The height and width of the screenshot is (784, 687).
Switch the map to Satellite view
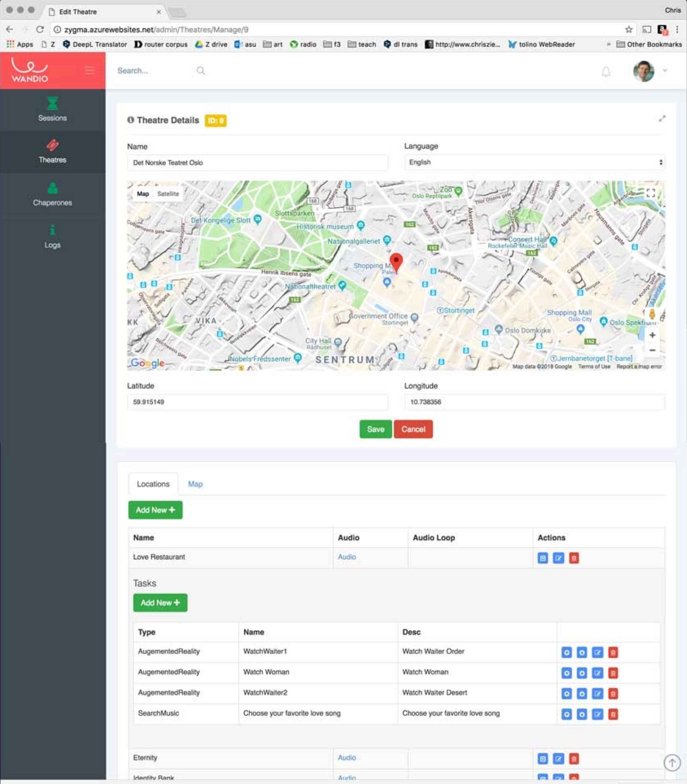click(168, 194)
